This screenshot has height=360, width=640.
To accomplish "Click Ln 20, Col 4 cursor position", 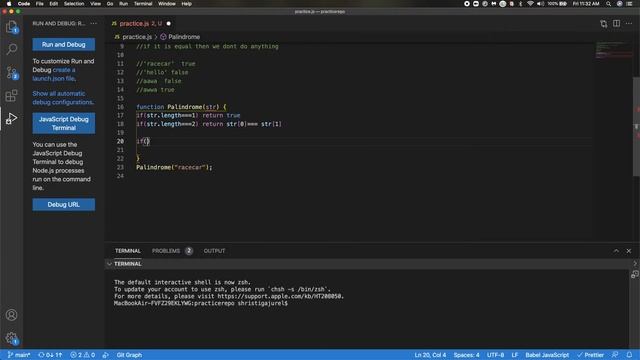I will [x=430, y=355].
